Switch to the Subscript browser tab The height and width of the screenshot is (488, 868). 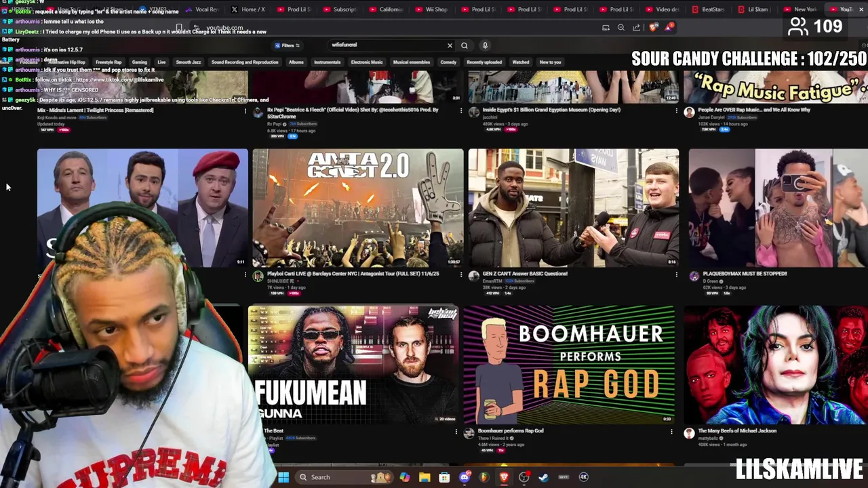(340, 9)
